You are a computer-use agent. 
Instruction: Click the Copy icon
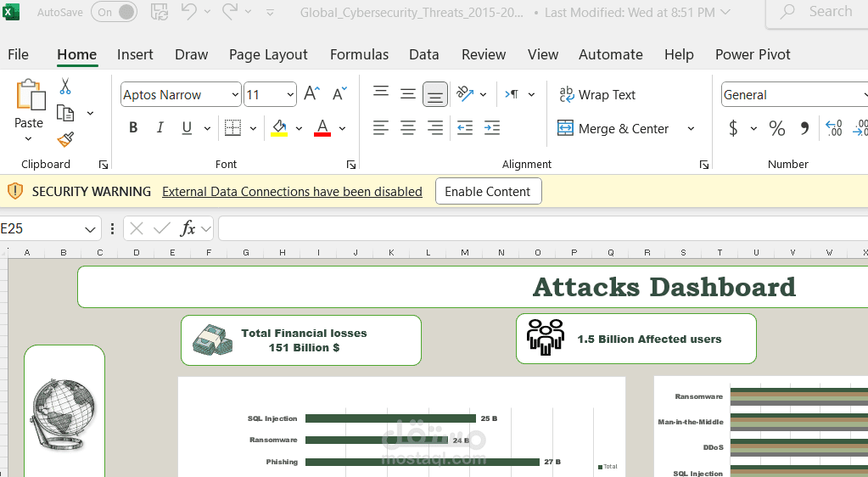65,113
